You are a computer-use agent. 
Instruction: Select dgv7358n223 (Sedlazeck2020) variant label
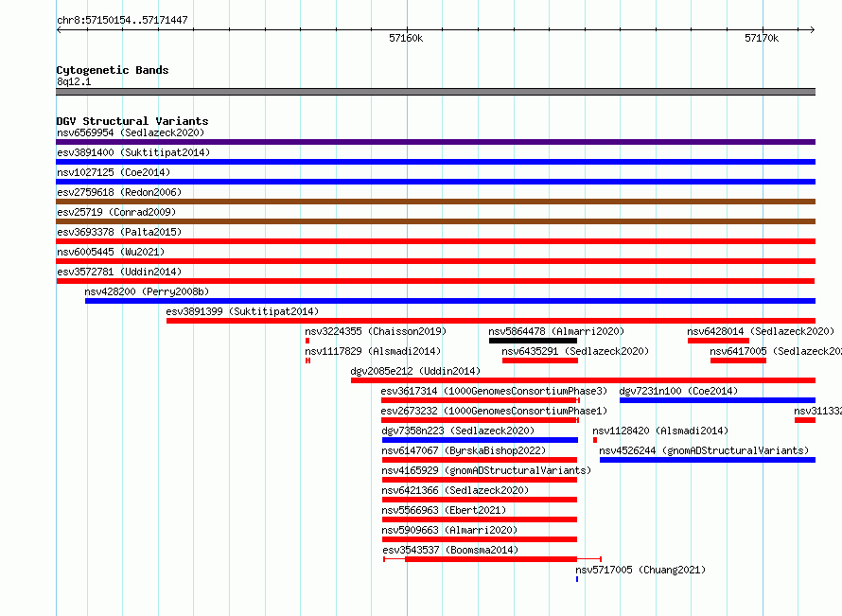458,431
